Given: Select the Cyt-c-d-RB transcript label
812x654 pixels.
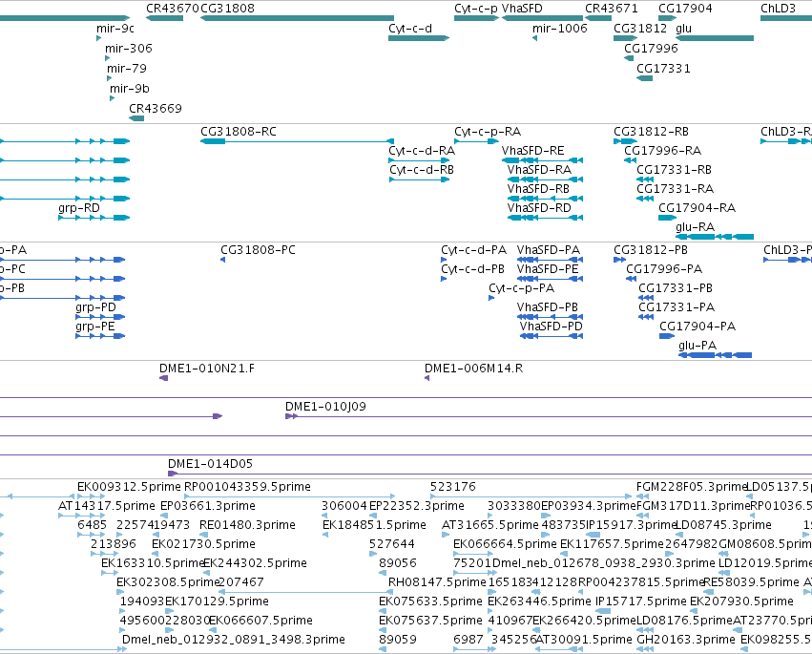Looking at the screenshot, I should (x=422, y=170).
